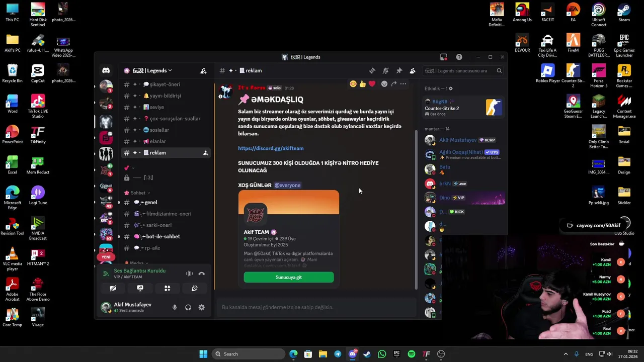Open Discord help question mark icon
This screenshot has width=644, height=362.
[x=459, y=57]
